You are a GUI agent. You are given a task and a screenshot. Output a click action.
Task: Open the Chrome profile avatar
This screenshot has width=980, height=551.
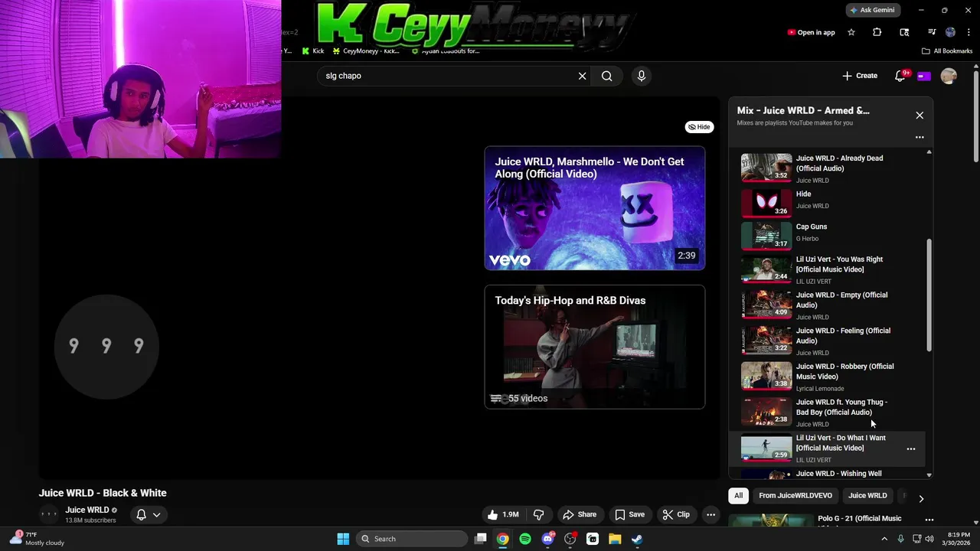[951, 32]
